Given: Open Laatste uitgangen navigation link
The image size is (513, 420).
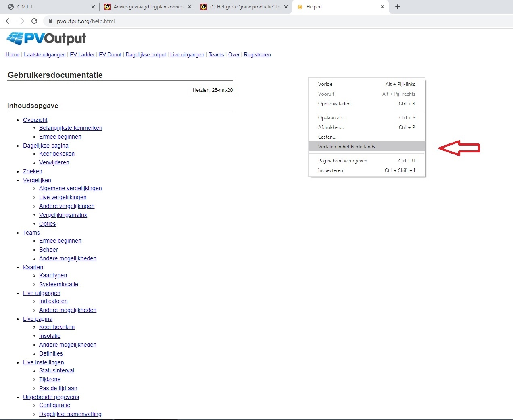Looking at the screenshot, I should tap(45, 55).
